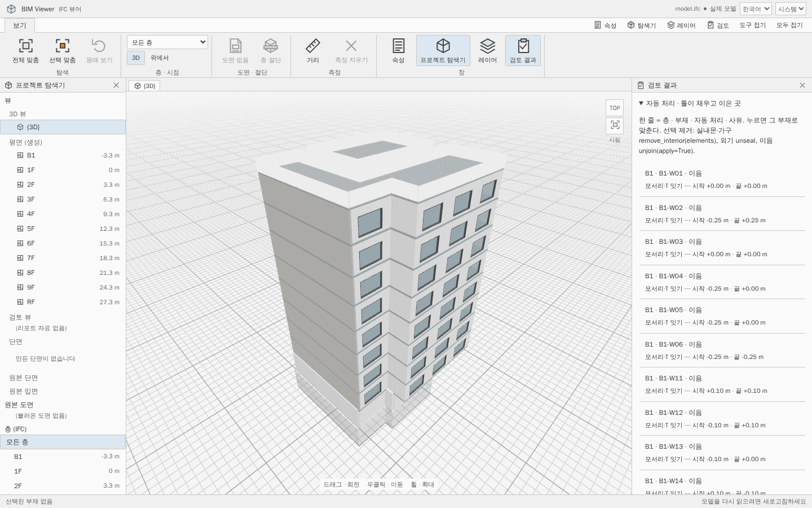Click the 선택한 부재 없음 status text
Image resolution: width=812 pixels, height=508 pixels.
point(29,501)
